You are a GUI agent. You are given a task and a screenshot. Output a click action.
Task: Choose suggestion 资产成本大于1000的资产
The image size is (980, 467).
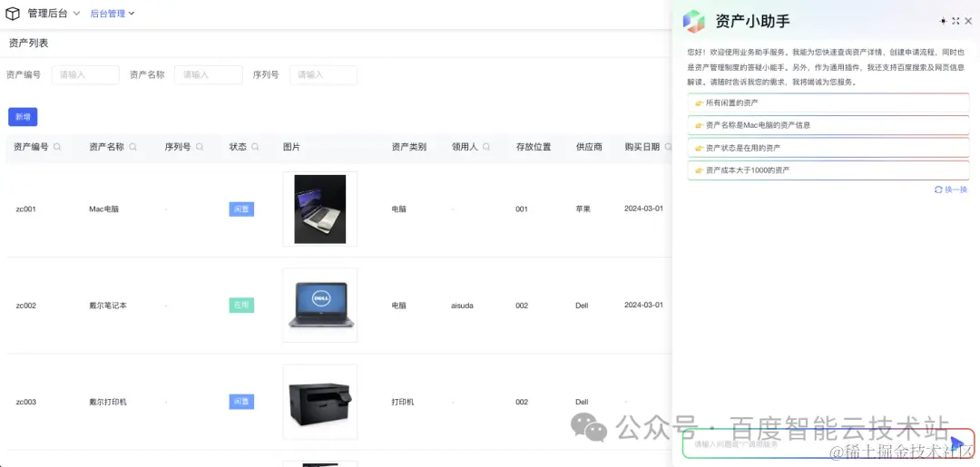click(x=828, y=170)
